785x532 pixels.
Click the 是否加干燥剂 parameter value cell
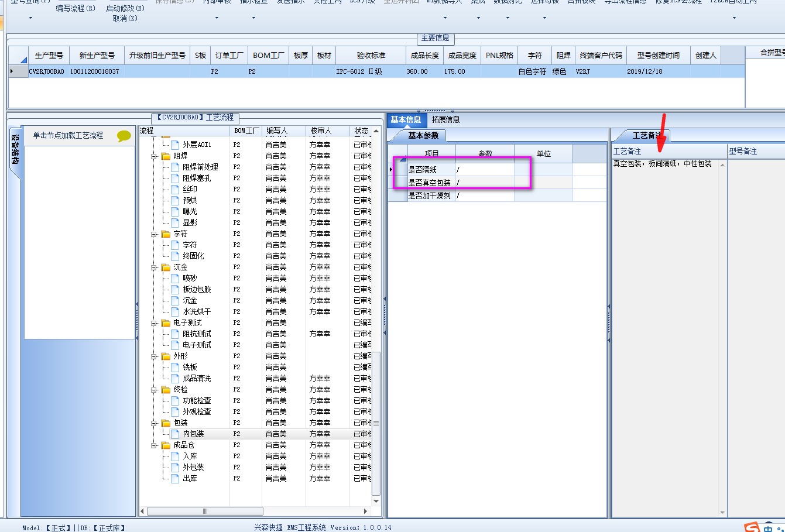tap(485, 195)
